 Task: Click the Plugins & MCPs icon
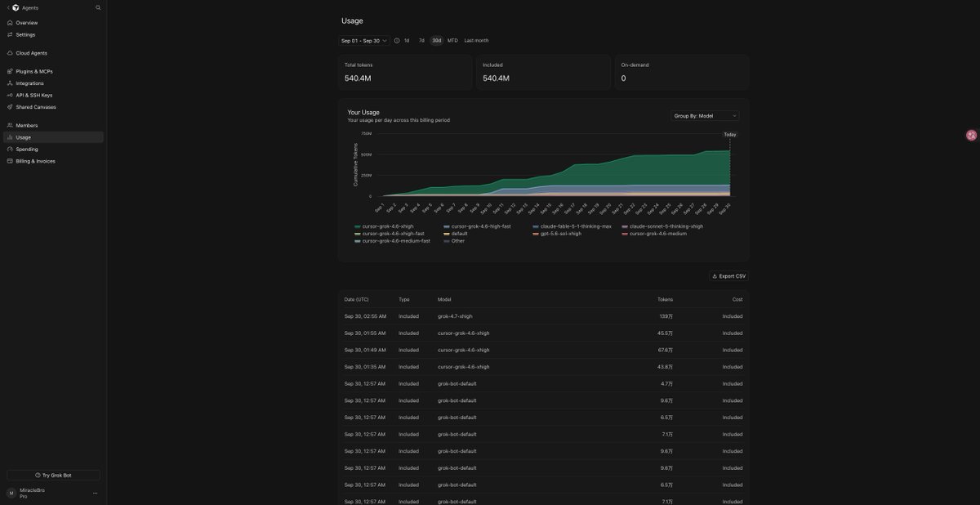(10, 71)
